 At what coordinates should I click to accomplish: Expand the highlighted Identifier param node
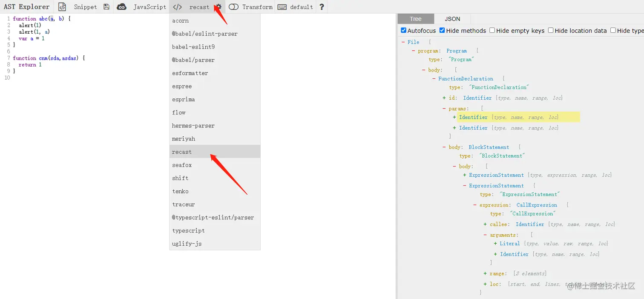[x=454, y=117]
